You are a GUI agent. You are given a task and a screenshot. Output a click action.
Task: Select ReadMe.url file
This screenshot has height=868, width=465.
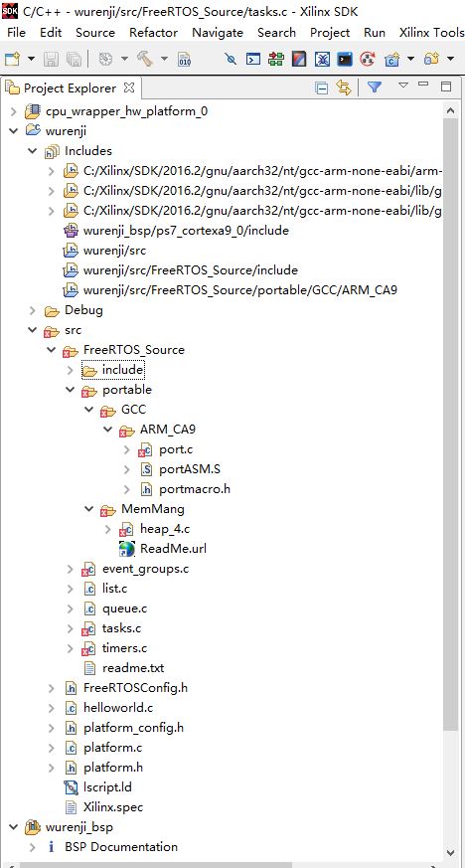(173, 549)
